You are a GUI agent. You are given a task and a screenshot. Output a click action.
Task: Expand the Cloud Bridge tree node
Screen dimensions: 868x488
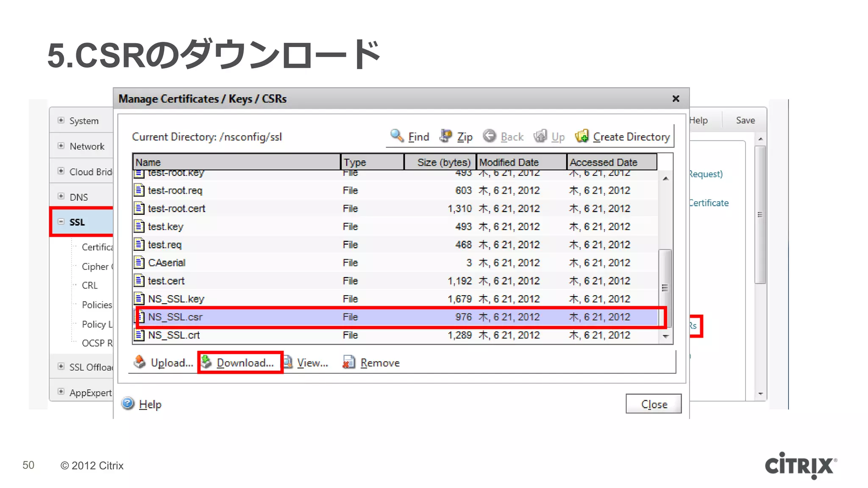(x=61, y=171)
